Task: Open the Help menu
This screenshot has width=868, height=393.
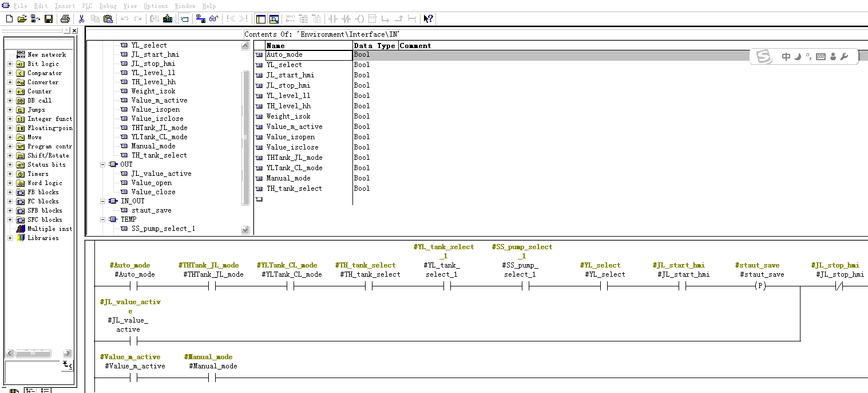Action: click(x=209, y=6)
